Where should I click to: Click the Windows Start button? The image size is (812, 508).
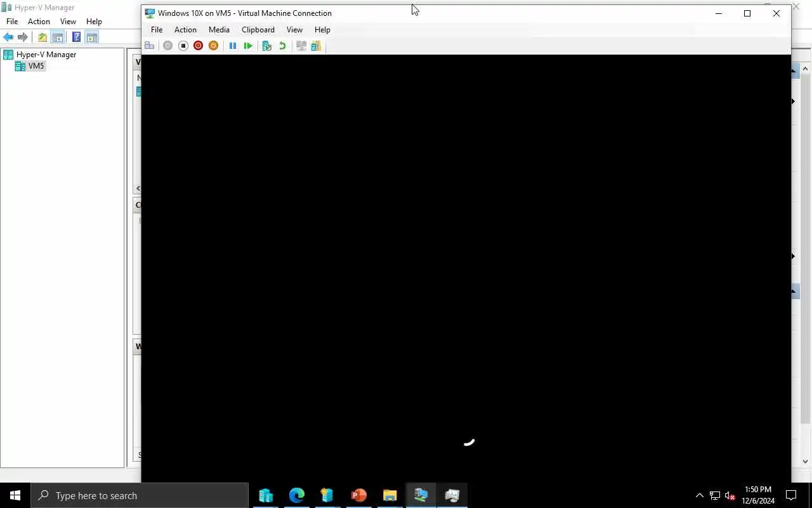[15, 495]
